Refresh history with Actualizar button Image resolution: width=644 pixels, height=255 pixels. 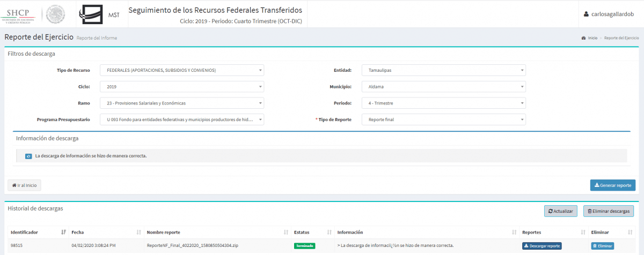pos(561,211)
